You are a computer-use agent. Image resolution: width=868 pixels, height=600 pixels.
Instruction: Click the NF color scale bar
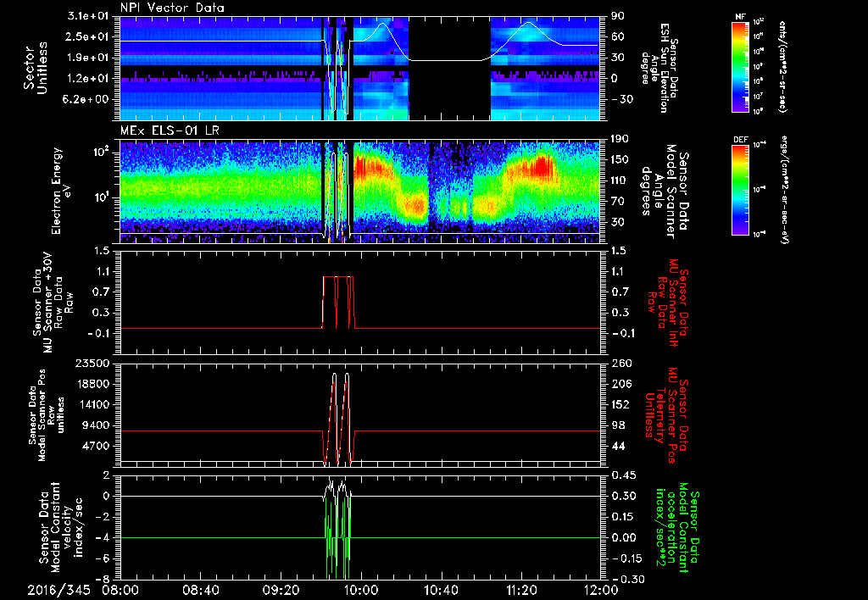point(740,66)
